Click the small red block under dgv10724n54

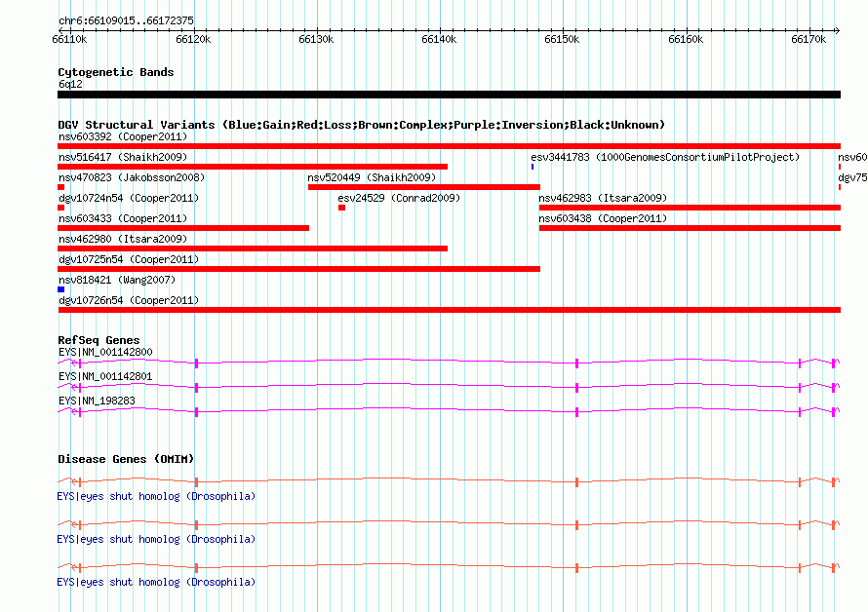click(x=60, y=208)
